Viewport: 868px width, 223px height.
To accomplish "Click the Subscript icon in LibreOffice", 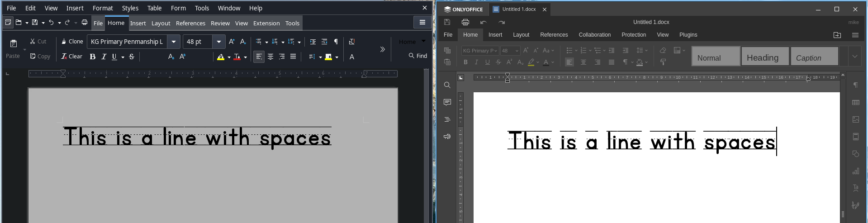I will pyautogui.click(x=171, y=57).
